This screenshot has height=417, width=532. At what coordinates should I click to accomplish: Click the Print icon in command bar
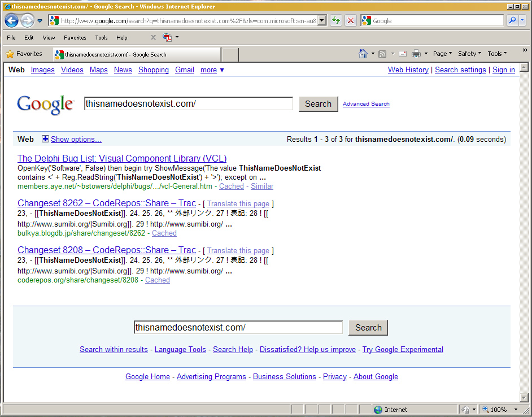[416, 54]
